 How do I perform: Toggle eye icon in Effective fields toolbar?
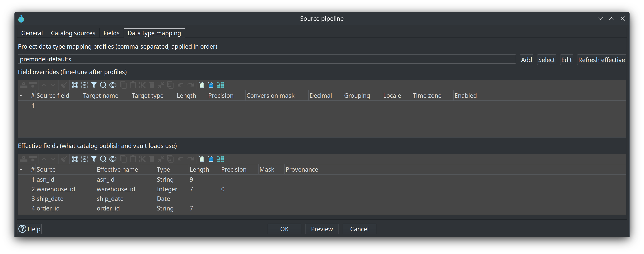click(x=113, y=159)
